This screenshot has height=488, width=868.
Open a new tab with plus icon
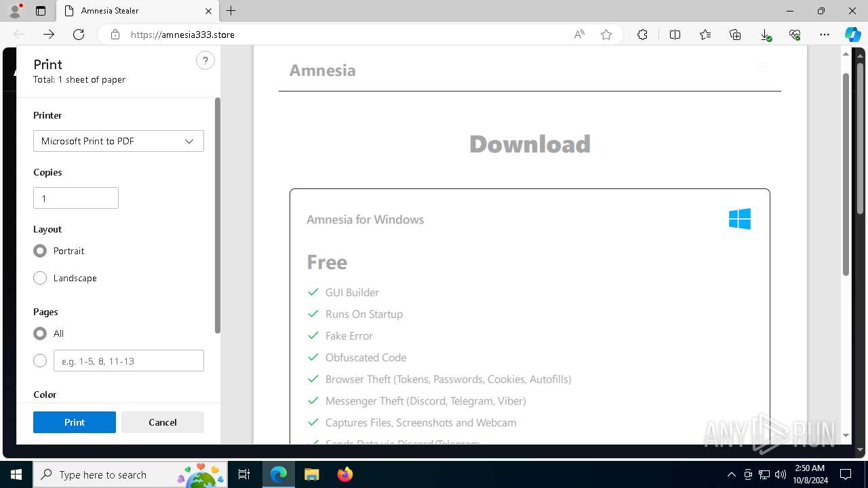(231, 11)
